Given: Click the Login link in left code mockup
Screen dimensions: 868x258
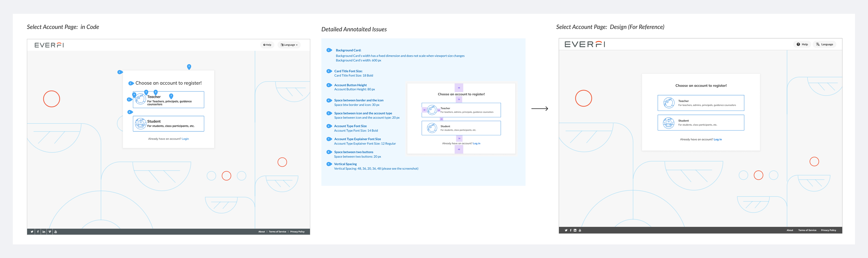Looking at the screenshot, I should tap(185, 139).
